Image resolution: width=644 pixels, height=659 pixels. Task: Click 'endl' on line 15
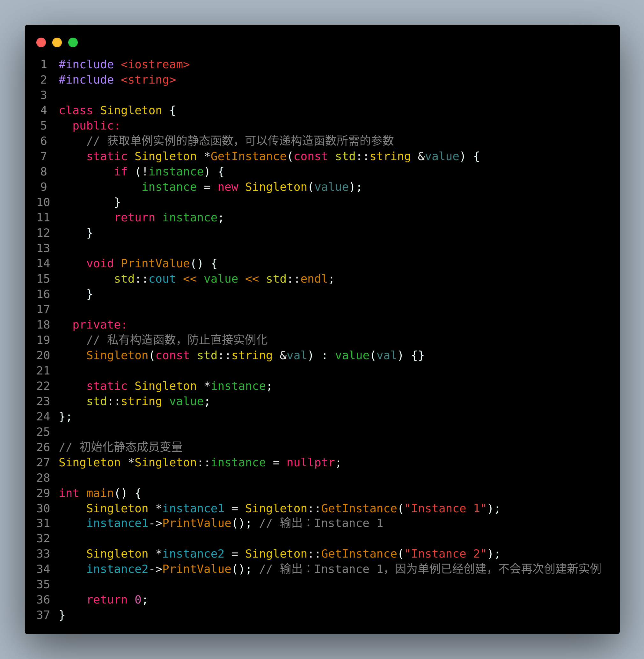[x=314, y=279]
